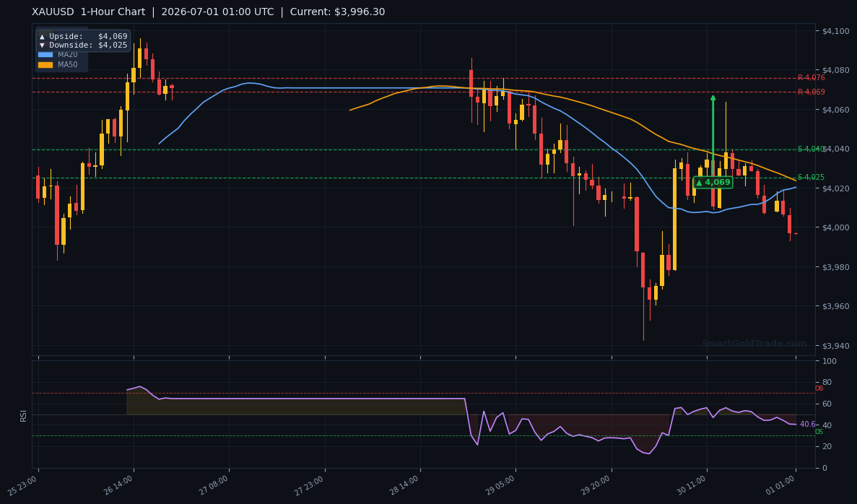This screenshot has height=504, width=857.
Task: Click the $4,080 price axis tick
Action: tap(835, 71)
